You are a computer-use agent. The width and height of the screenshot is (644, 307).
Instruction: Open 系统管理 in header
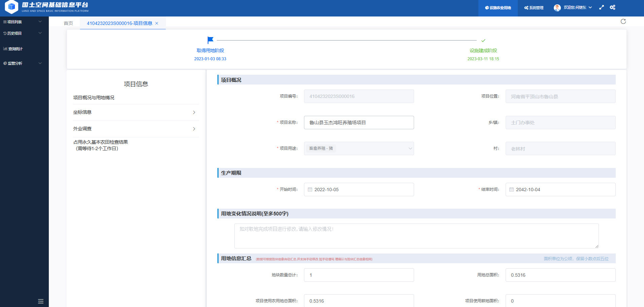pos(534,8)
